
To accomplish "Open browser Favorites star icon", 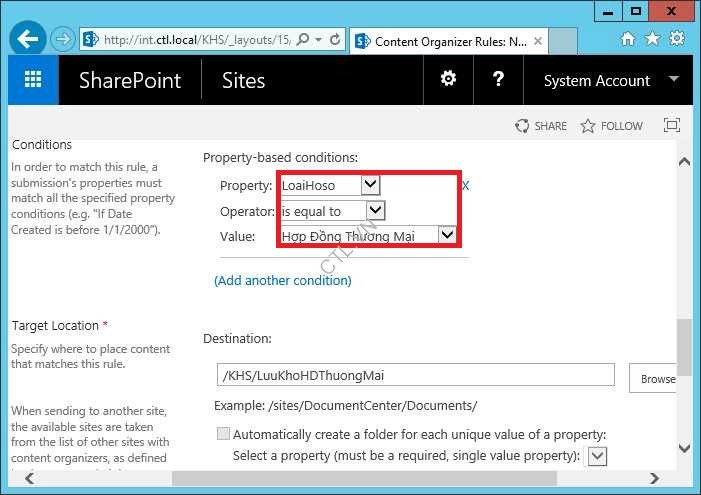I will coord(653,39).
